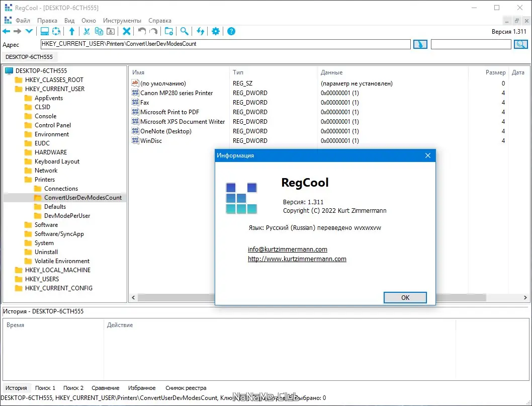Image resolution: width=532 pixels, height=406 pixels.
Task: Open help with question mark icon
Action: 231,31
